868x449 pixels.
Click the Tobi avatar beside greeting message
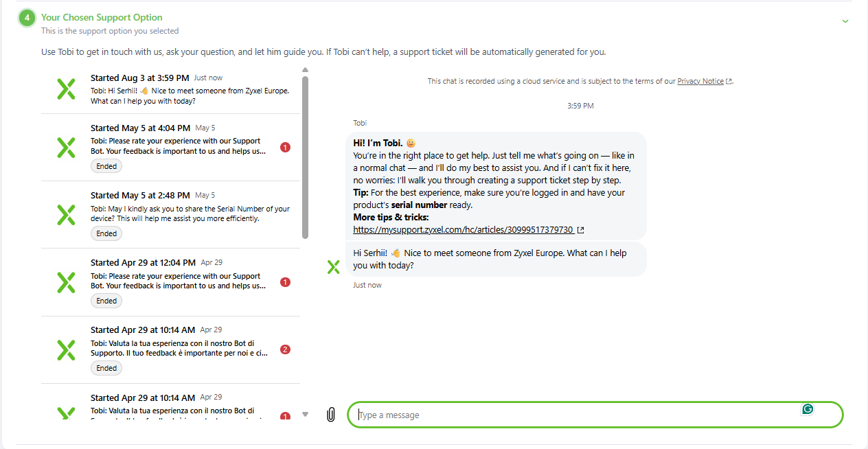tap(334, 267)
